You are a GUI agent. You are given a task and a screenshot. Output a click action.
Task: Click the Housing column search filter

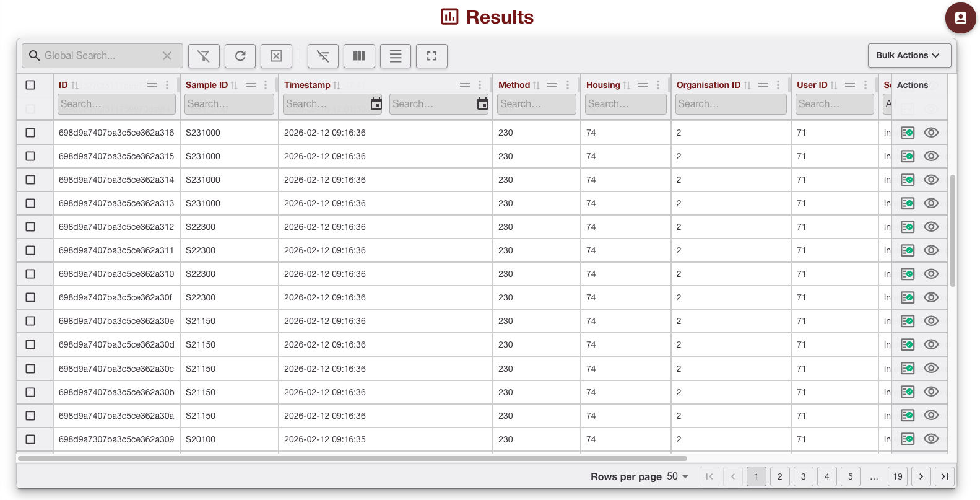(626, 104)
